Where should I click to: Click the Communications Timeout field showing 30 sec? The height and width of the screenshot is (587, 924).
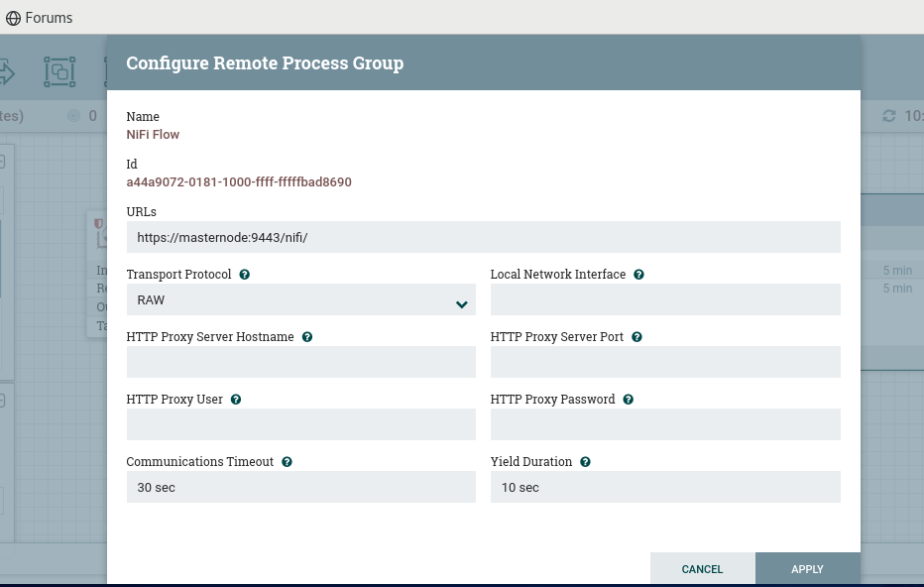click(300, 487)
